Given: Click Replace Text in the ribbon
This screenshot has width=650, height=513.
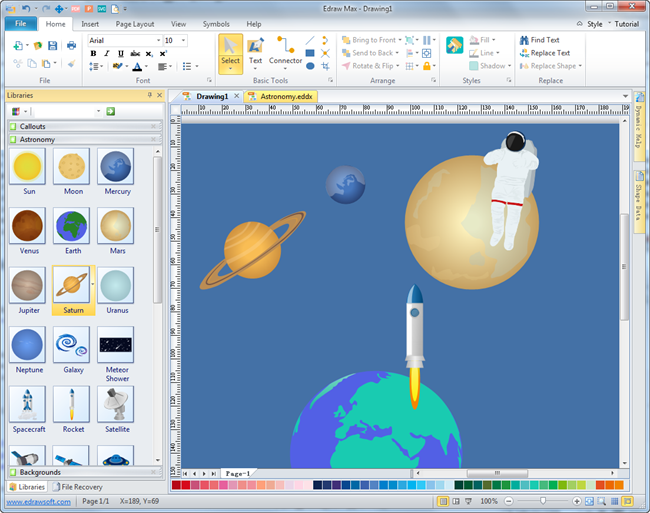Looking at the screenshot, I should point(545,53).
